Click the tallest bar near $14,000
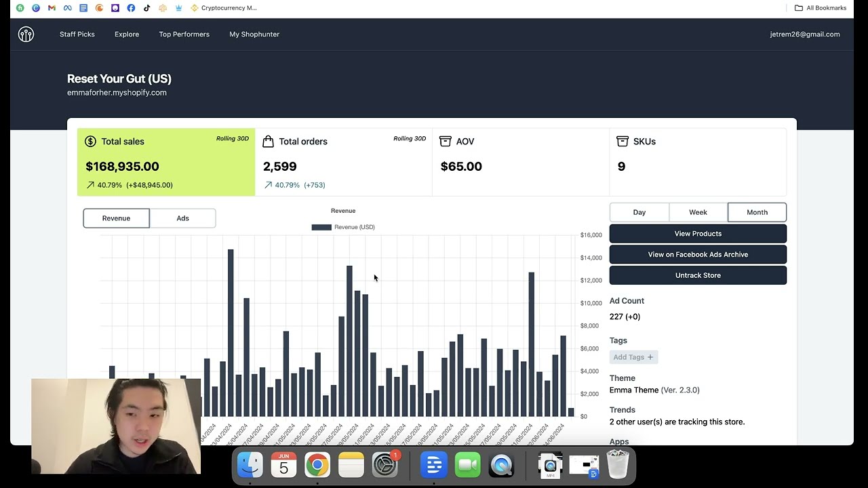Screen dimensions: 868x488 point(231,332)
